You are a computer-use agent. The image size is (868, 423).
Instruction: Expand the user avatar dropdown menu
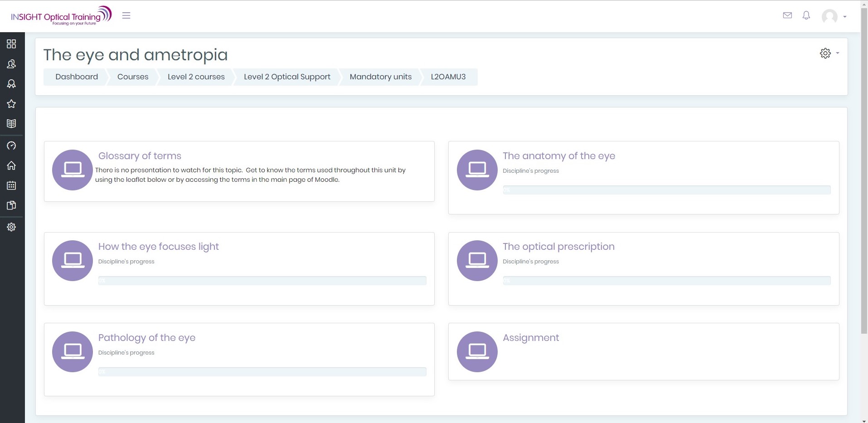pos(834,17)
